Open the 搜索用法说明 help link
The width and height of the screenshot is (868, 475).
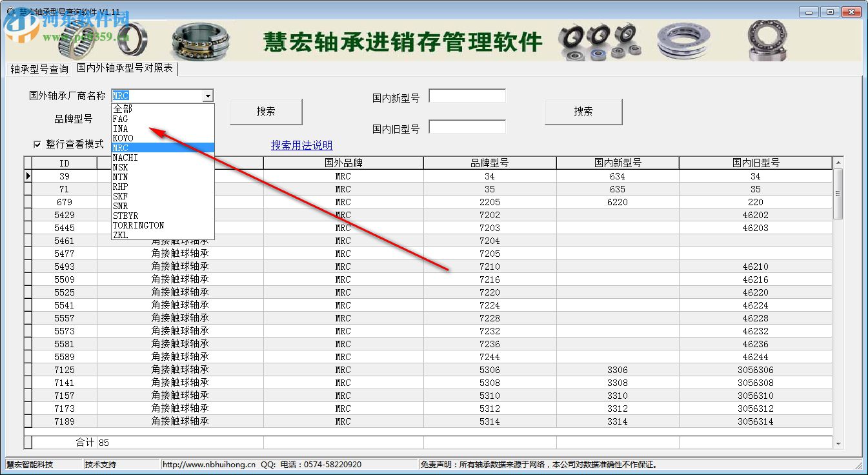click(x=301, y=145)
